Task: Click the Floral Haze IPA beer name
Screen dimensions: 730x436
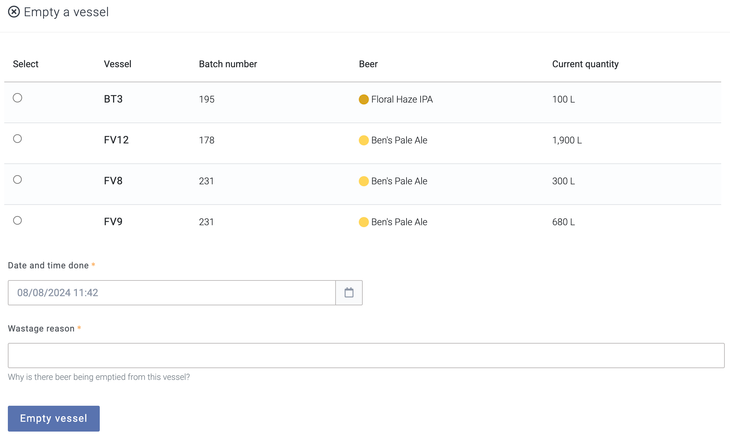Action: (x=402, y=100)
